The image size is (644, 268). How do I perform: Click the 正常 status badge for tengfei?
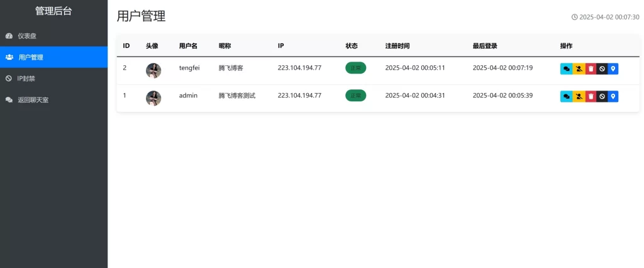click(356, 68)
